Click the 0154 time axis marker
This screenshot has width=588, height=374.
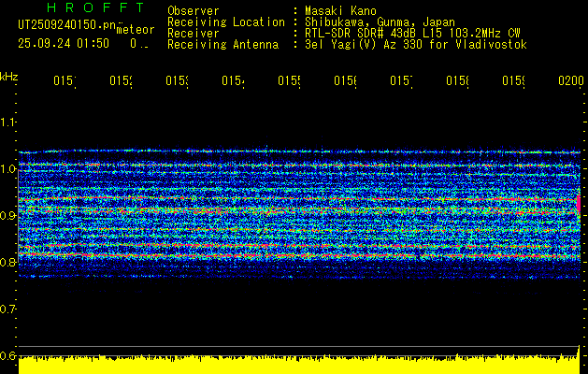(233, 80)
